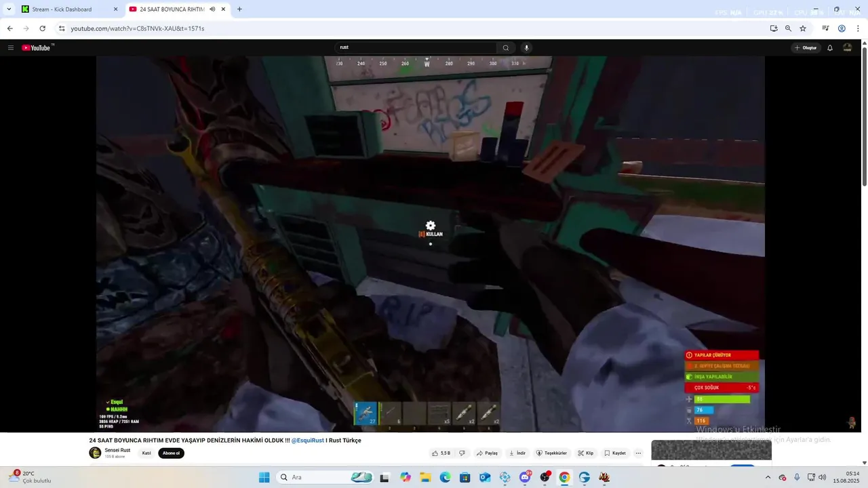Open Chrome media control icon

[x=825, y=28]
